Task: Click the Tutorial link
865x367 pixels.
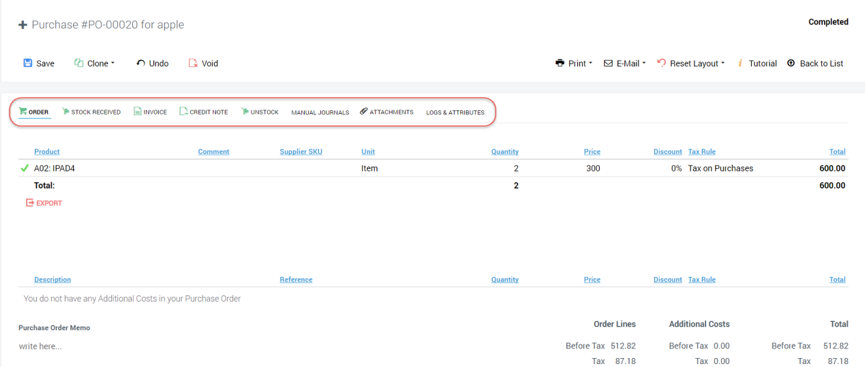Action: (x=763, y=63)
